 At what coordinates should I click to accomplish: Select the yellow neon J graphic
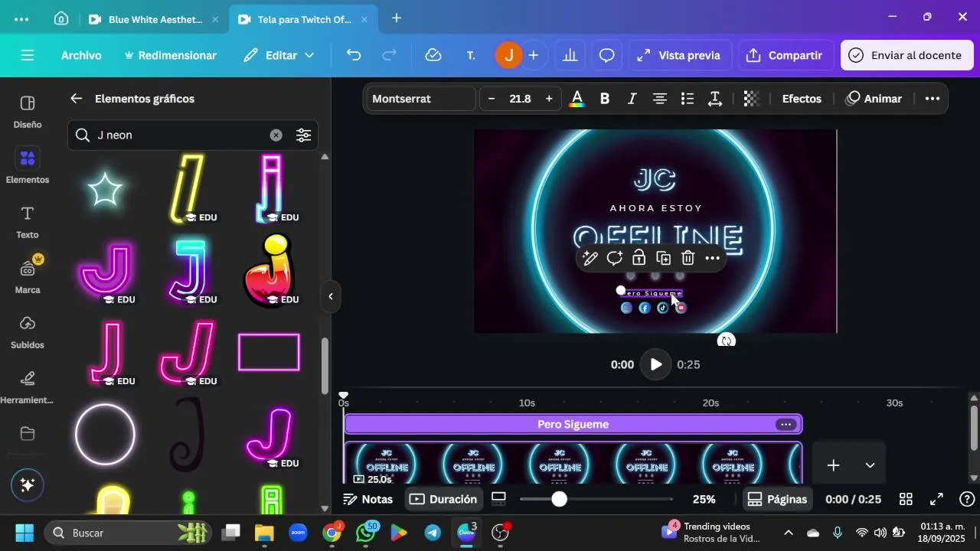(187, 188)
